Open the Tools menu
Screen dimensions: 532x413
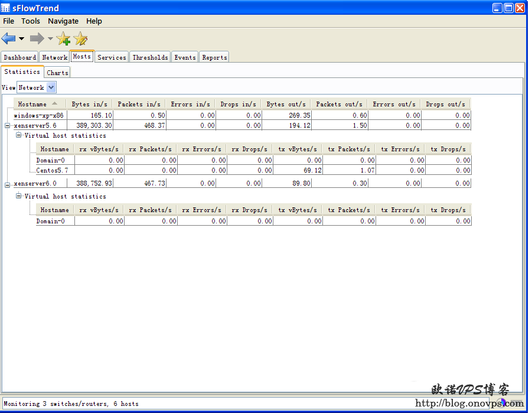(x=31, y=21)
